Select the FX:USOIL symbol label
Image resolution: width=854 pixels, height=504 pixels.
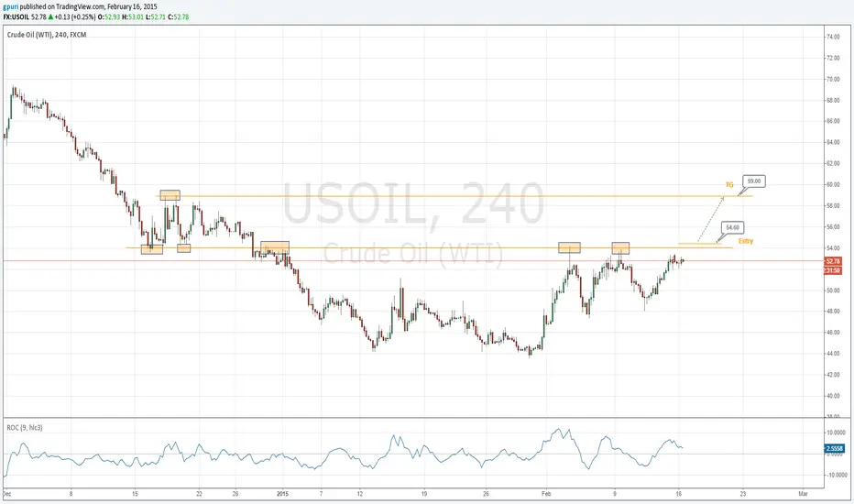(x=16, y=16)
